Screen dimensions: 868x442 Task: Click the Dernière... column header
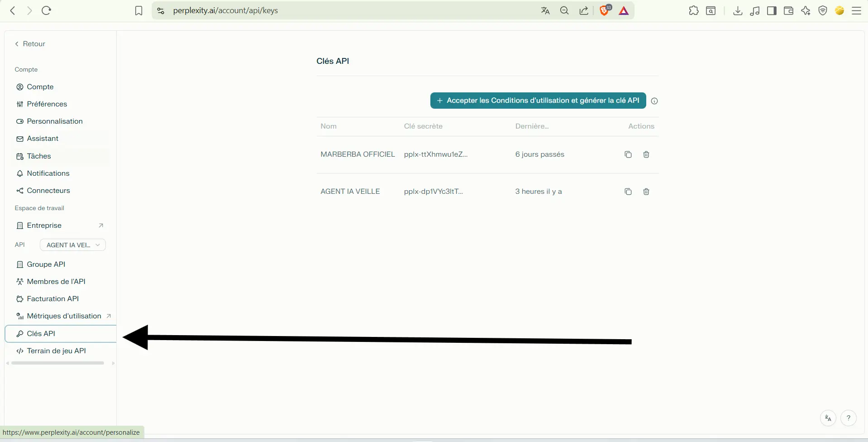[532, 126]
